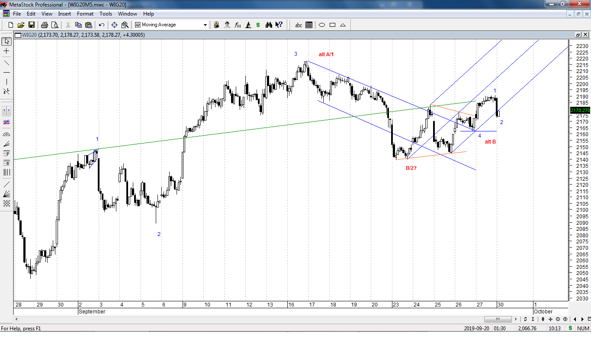Image resolution: width=591 pixels, height=364 pixels.
Task: Open the File menu
Action: point(17,14)
